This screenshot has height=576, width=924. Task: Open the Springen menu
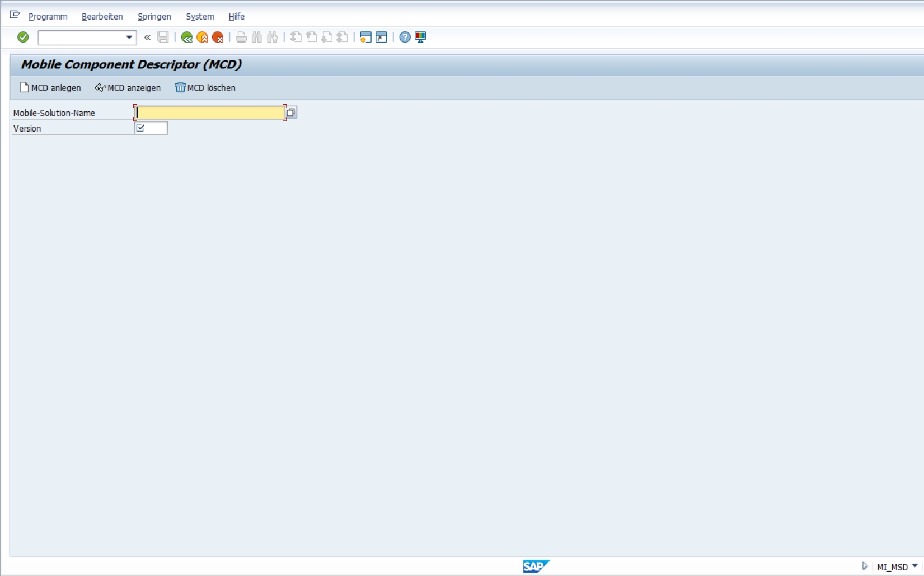[x=154, y=17]
